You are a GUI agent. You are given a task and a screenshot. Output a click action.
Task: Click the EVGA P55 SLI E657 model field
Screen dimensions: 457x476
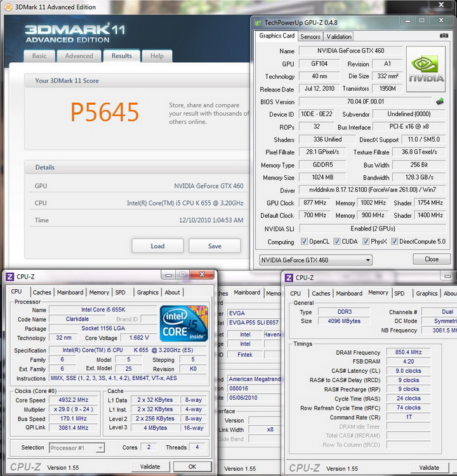coord(254,322)
